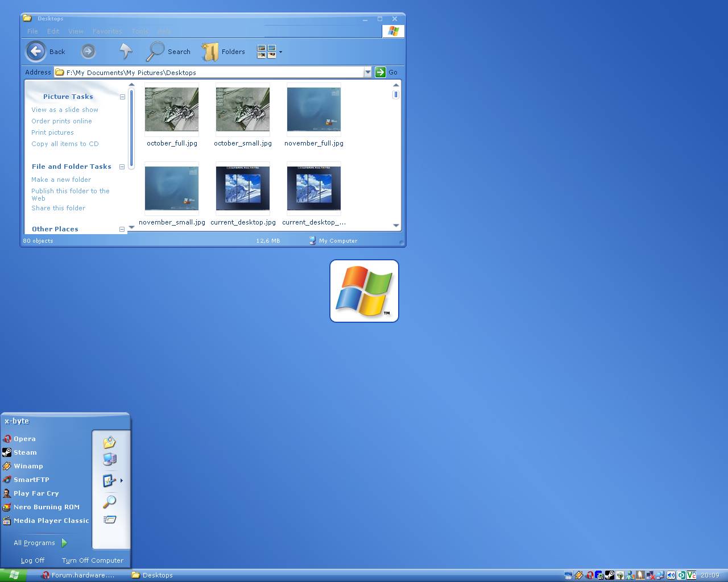The width and height of the screenshot is (728, 582).
Task: Click the Print pictures link
Action: click(x=52, y=132)
